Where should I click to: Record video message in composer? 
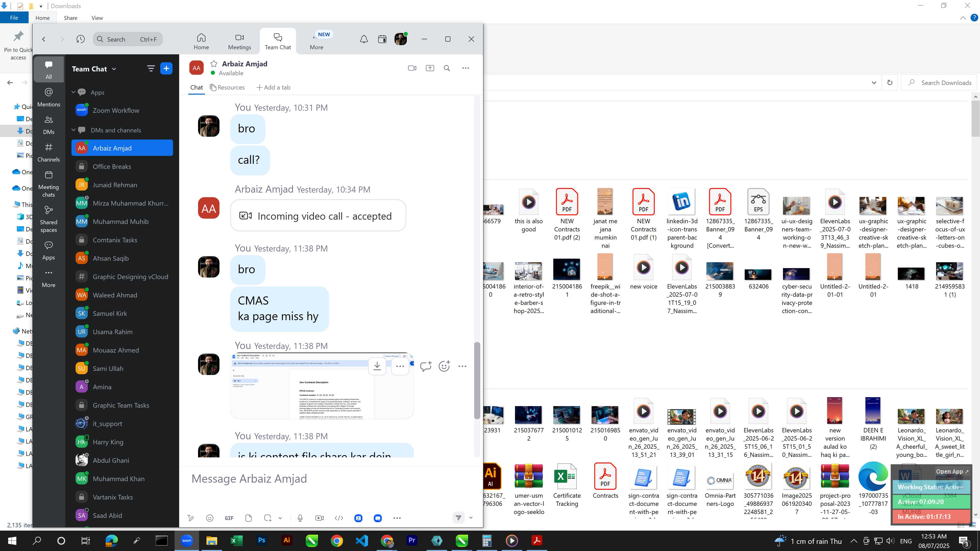[320, 518]
